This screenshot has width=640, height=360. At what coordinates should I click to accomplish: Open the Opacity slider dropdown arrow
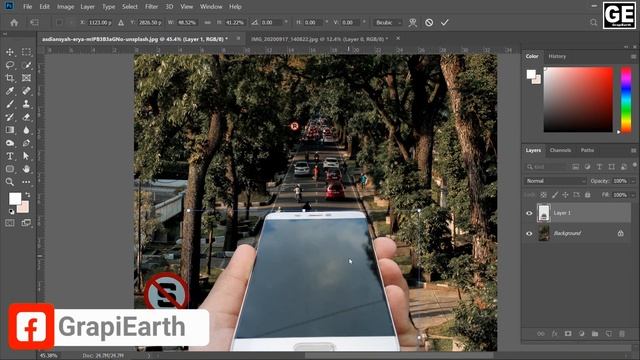point(633,181)
